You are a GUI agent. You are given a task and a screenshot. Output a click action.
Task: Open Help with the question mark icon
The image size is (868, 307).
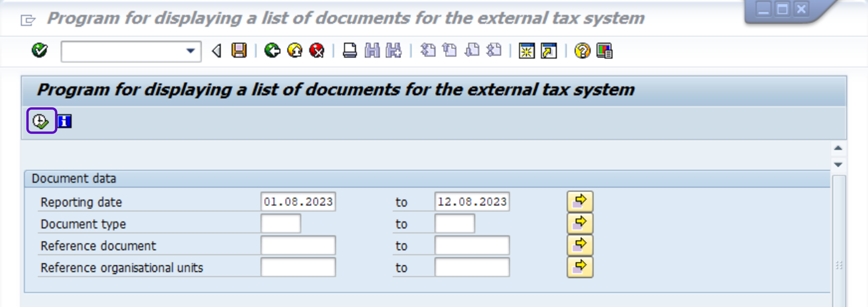(x=582, y=51)
